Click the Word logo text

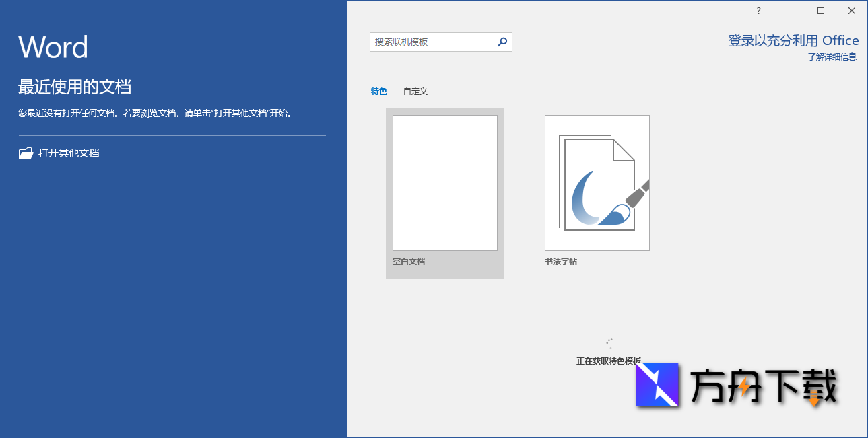pos(53,46)
